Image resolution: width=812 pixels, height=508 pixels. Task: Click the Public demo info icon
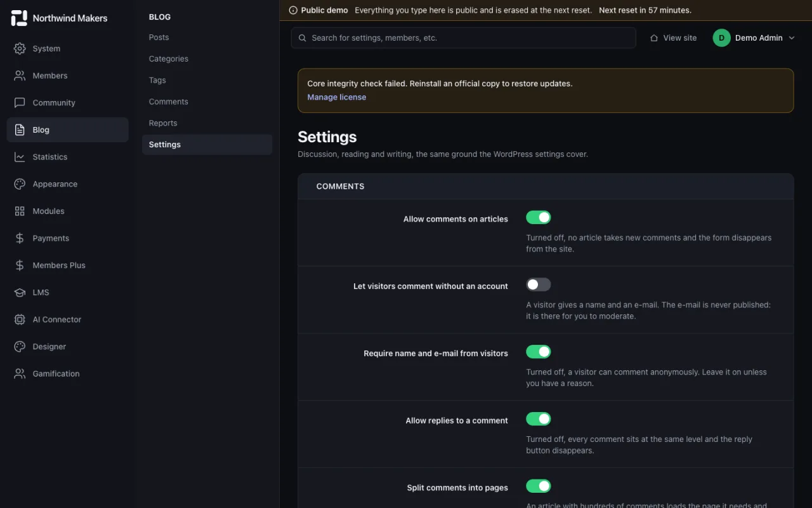tap(293, 10)
